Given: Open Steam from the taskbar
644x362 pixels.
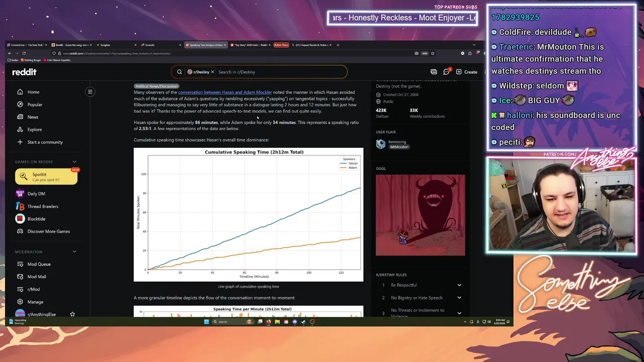Looking at the screenshot, I should tap(303, 322).
